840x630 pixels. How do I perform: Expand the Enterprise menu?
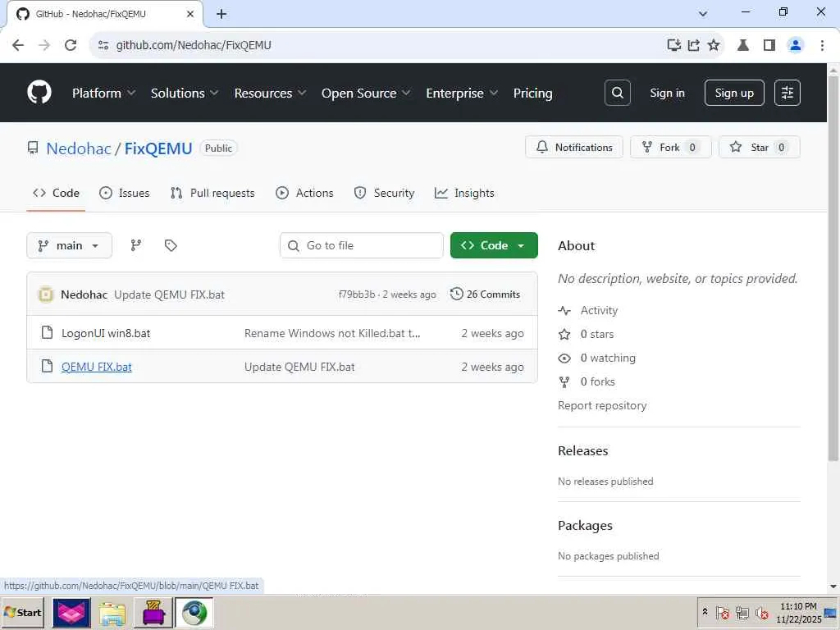click(462, 94)
